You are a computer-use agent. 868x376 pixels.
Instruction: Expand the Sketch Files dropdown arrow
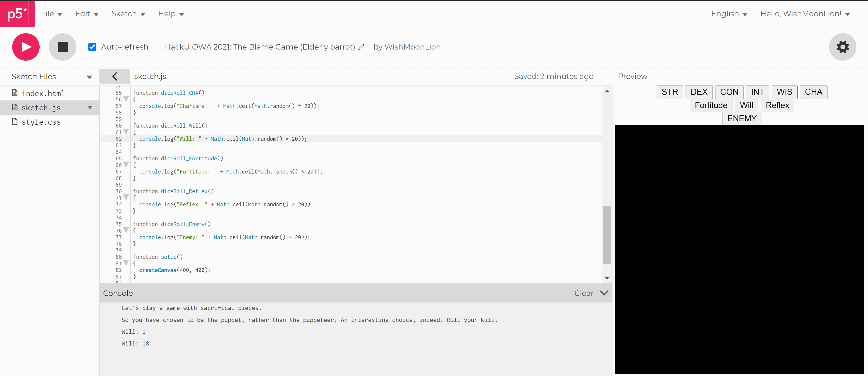(89, 77)
